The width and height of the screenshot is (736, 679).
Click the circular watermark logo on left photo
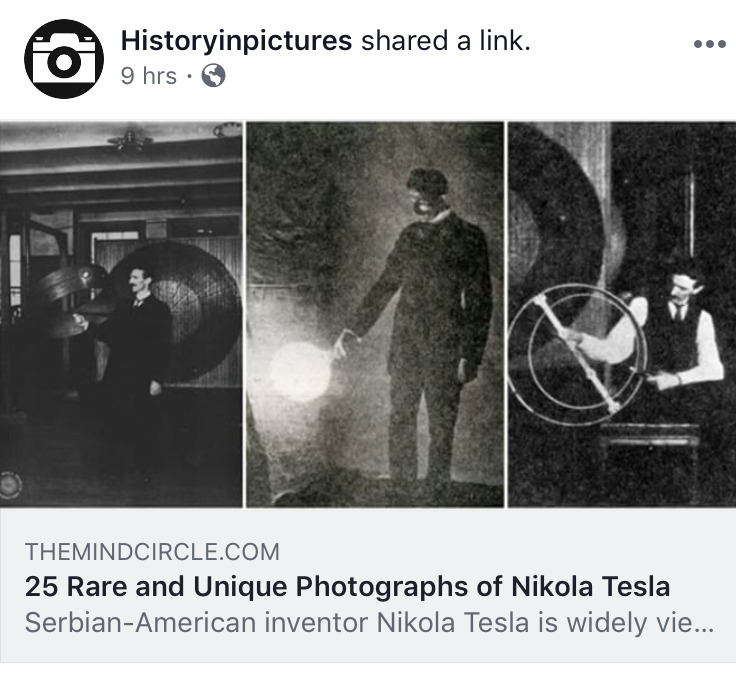pyautogui.click(x=9, y=485)
